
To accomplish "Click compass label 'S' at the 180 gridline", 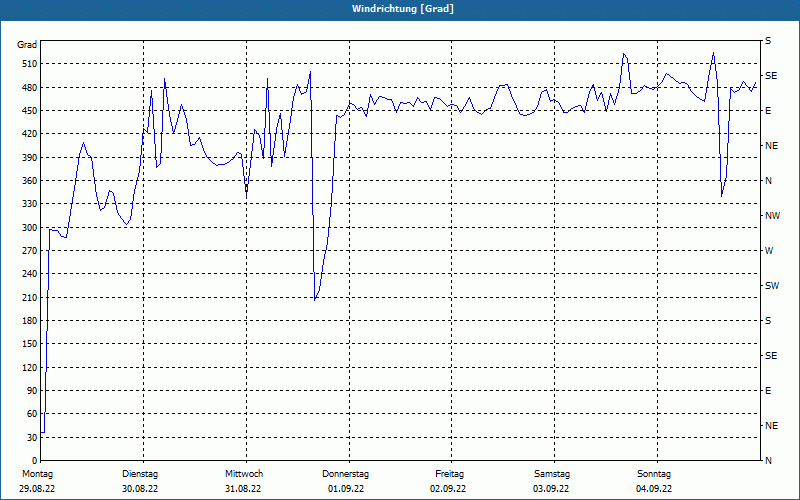I will click(x=768, y=321).
